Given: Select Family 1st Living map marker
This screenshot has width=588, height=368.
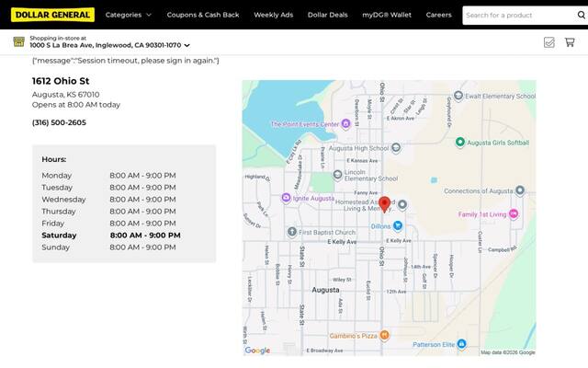Looking at the screenshot, I should click(514, 214).
